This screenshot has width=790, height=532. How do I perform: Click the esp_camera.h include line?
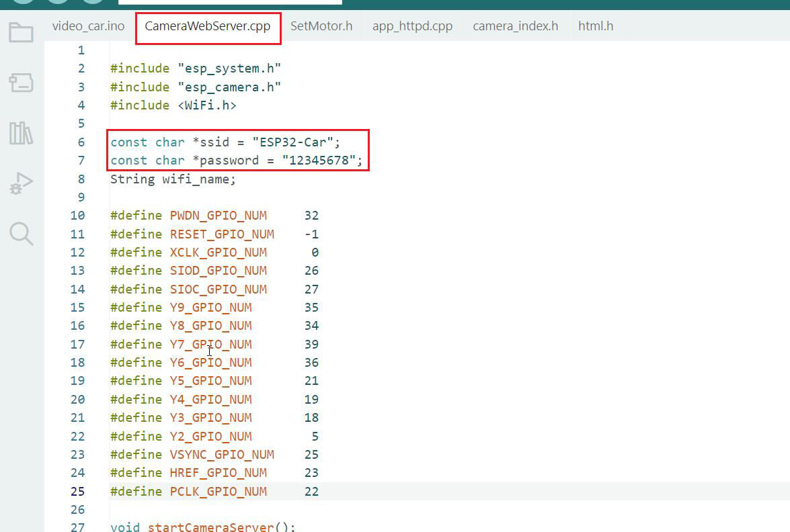tap(196, 87)
